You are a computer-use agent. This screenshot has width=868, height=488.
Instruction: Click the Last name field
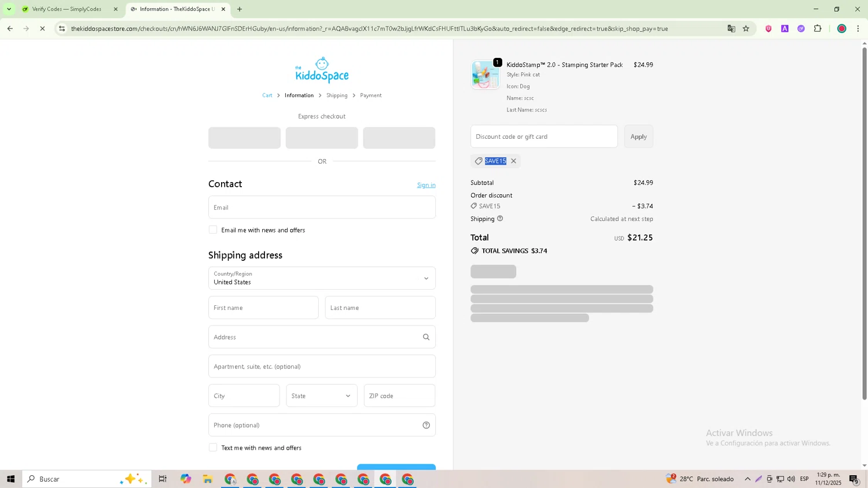click(x=380, y=308)
